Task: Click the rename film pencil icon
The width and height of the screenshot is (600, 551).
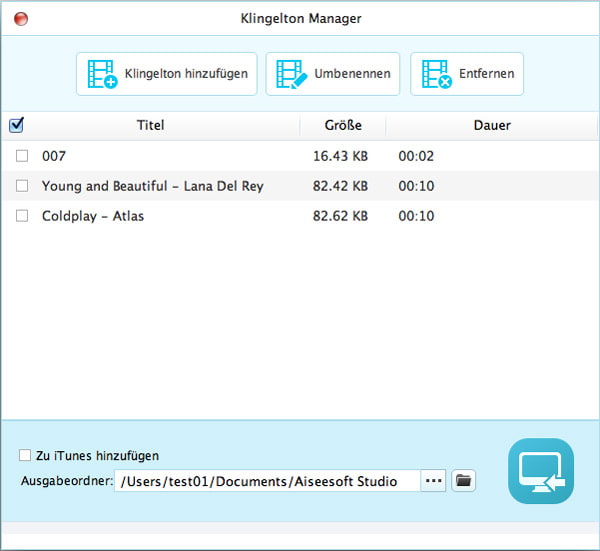Action: [x=291, y=74]
